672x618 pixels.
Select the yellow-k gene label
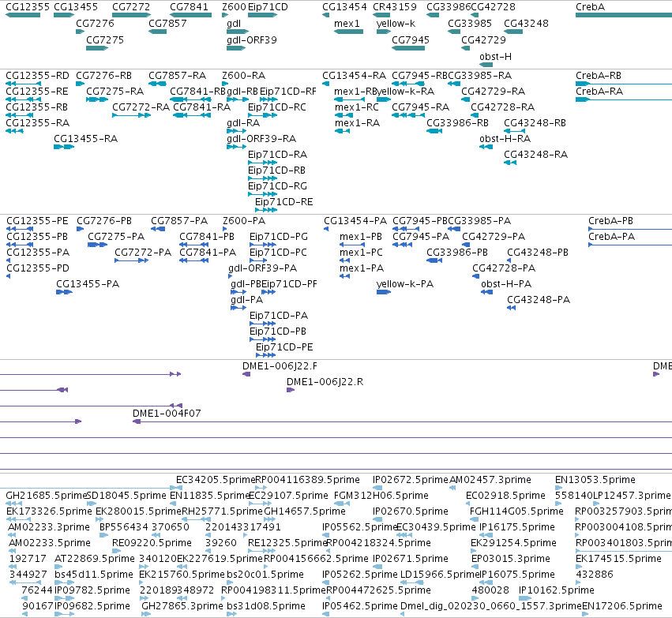point(396,24)
